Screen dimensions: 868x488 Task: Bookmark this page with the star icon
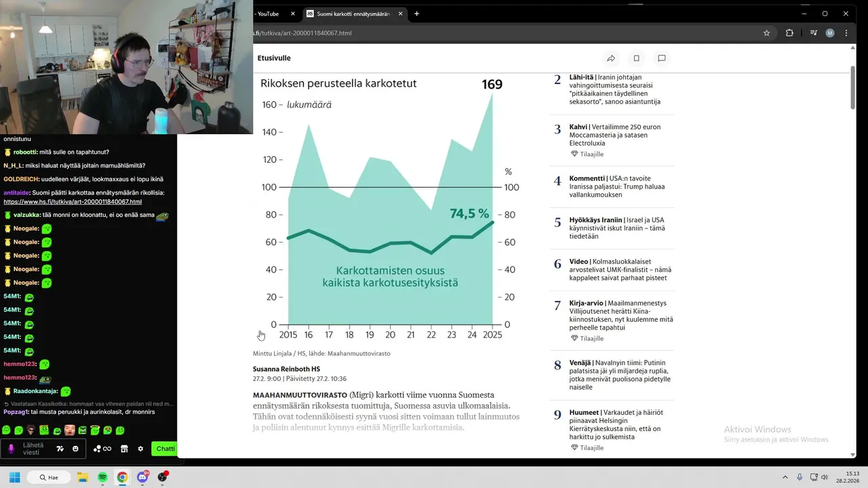tap(766, 33)
